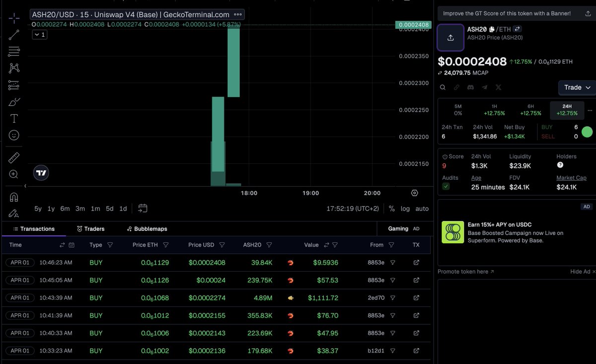Toggle the magnet mode tool
The image size is (596, 364).
tap(14, 197)
